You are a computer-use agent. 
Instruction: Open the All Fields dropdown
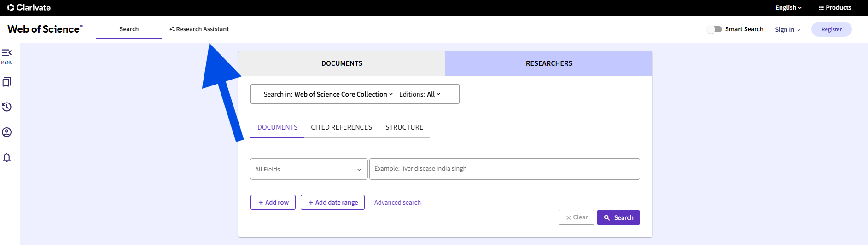309,169
